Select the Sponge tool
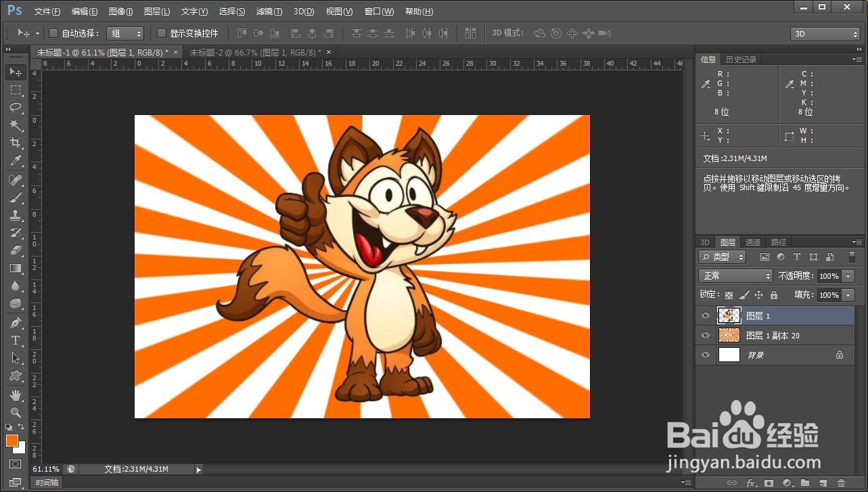The width and height of the screenshot is (868, 492). (16, 303)
